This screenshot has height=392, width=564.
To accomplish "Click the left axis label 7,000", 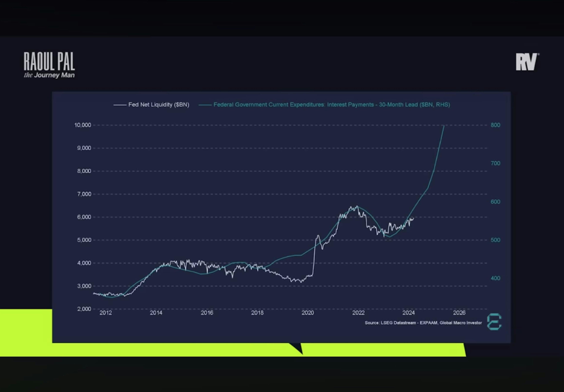I will (84, 194).
